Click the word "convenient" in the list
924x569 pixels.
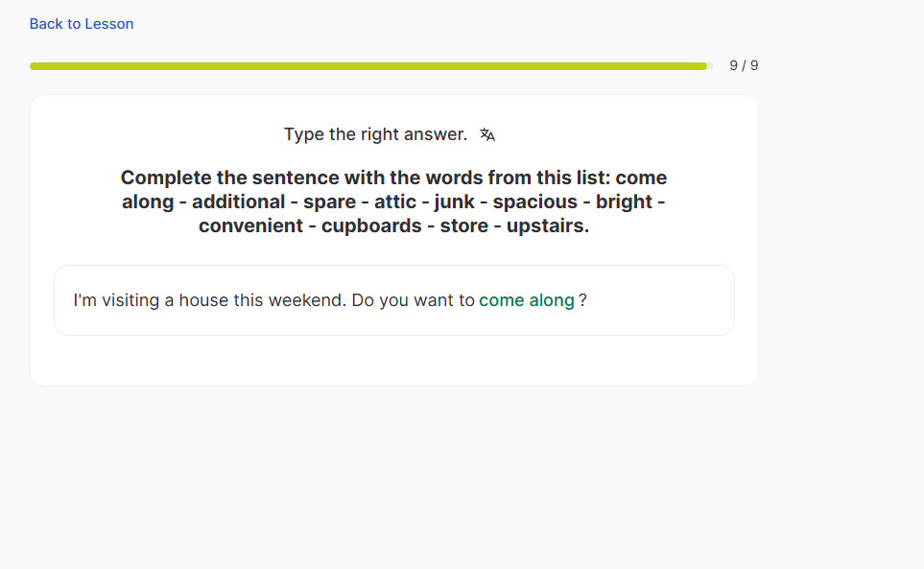pyautogui.click(x=251, y=225)
